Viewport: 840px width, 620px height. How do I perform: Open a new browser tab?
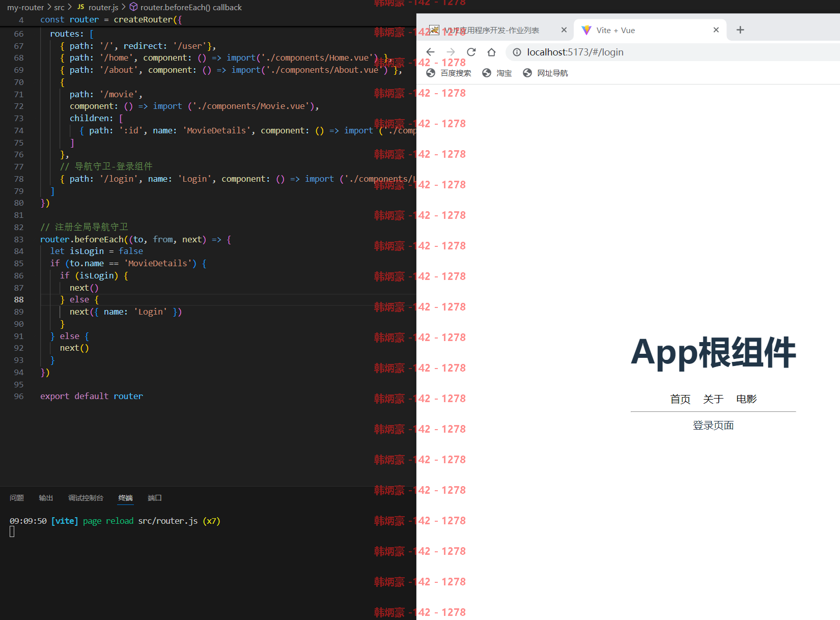(x=740, y=30)
